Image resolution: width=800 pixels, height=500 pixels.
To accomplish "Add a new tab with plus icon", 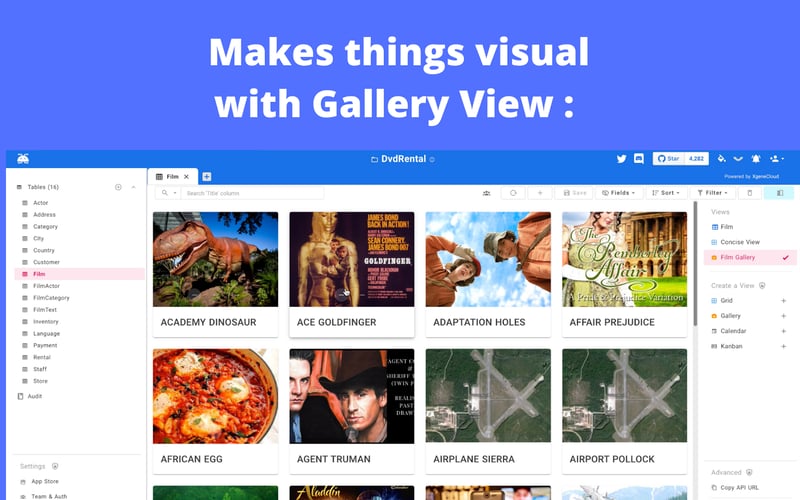I will tap(207, 177).
